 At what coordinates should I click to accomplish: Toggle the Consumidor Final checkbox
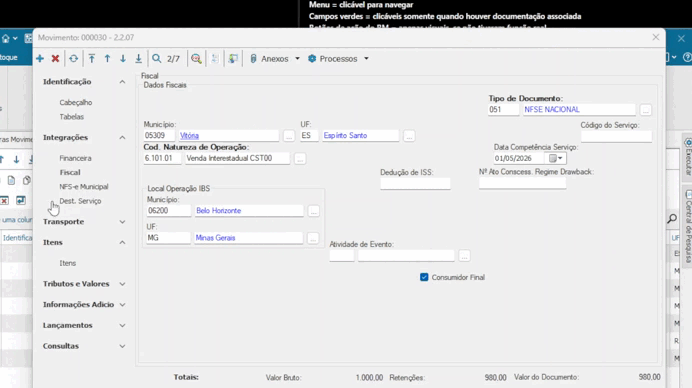click(x=424, y=277)
